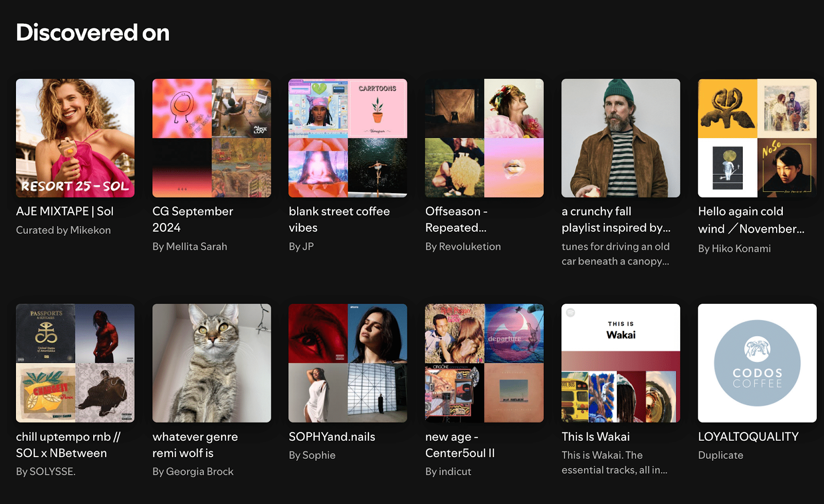Image resolution: width=824 pixels, height=504 pixels.
Task: Open the CG September 2024 title link
Action: tap(193, 219)
